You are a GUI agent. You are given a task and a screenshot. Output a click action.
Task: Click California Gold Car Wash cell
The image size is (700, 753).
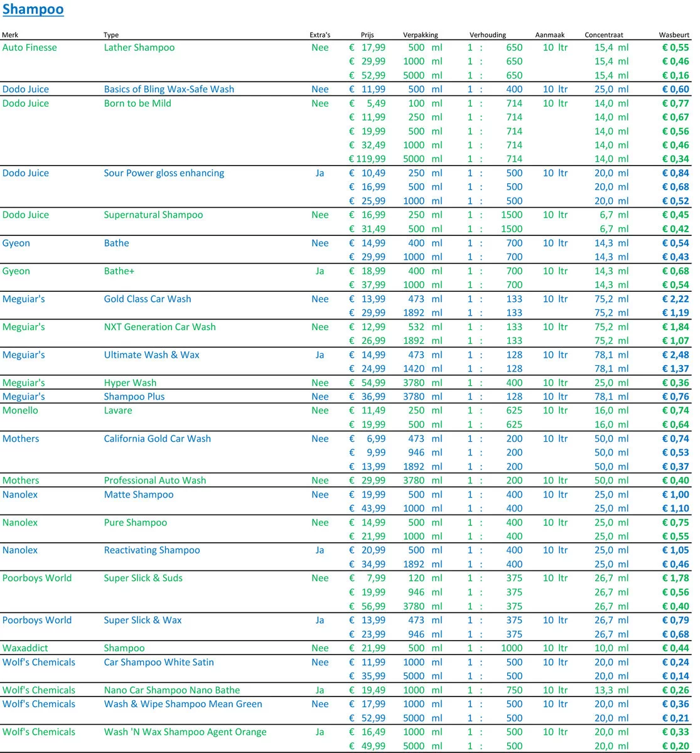157,439
